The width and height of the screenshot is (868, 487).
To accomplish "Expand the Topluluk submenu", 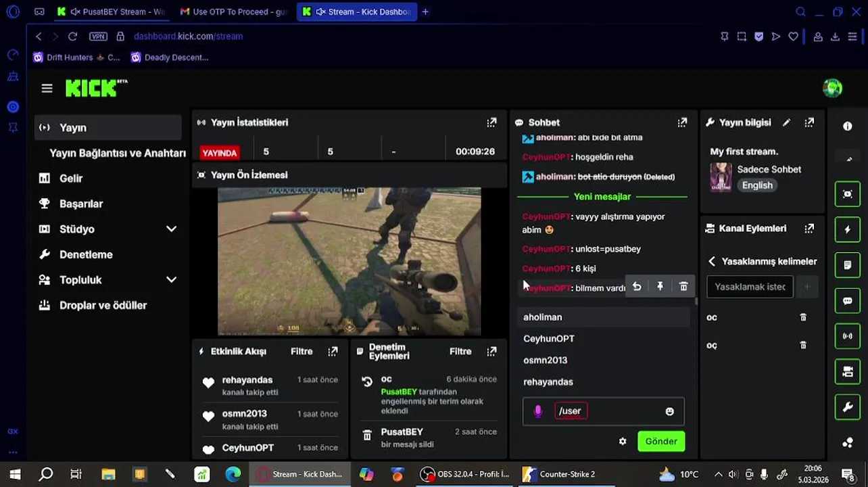I will point(171,280).
